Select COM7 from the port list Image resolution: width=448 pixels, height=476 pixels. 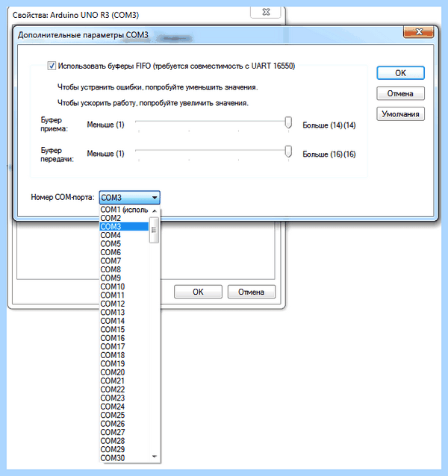(124, 261)
